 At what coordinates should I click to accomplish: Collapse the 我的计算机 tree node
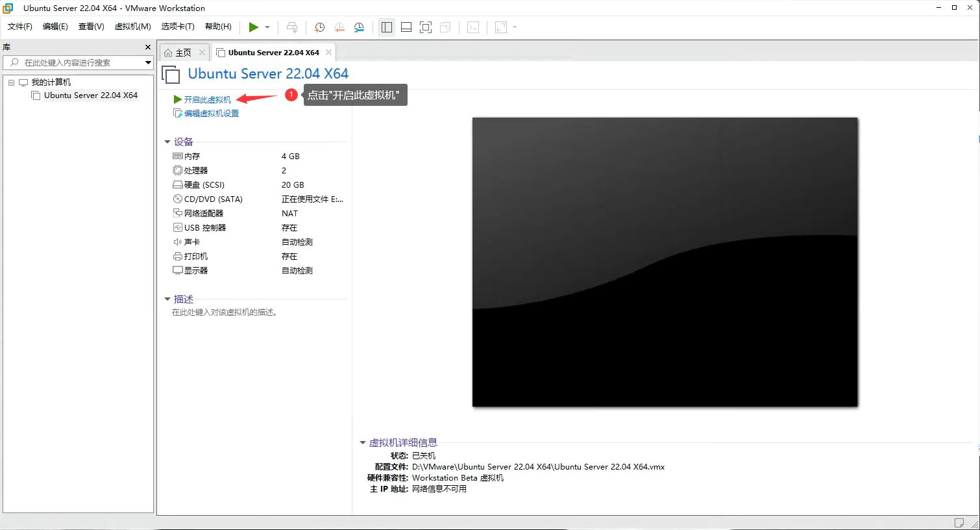(x=11, y=82)
